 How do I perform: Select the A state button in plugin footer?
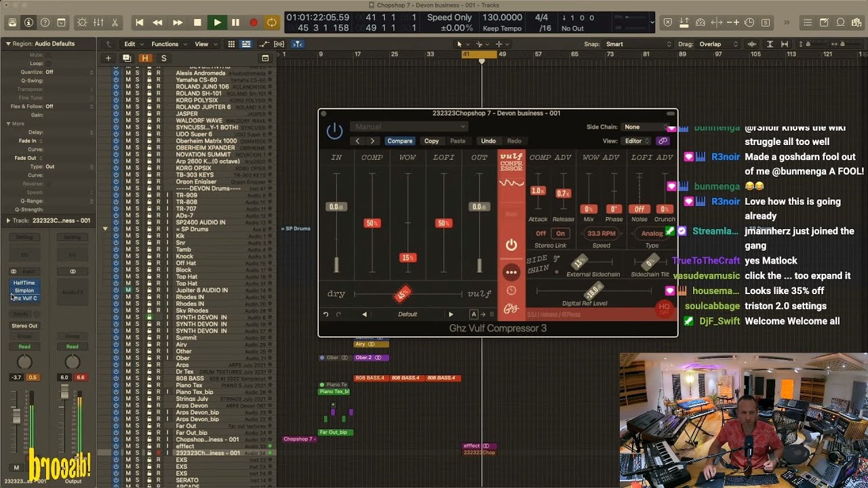474,314
